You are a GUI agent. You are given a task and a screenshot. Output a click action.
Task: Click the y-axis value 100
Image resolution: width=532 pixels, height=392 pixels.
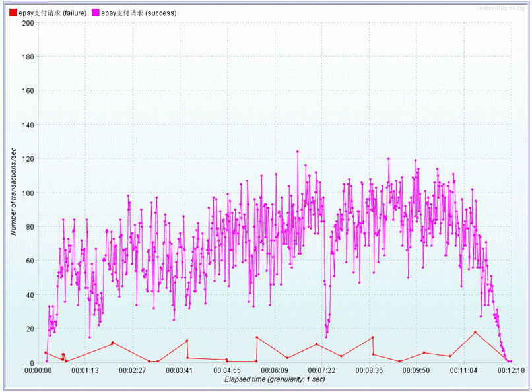pyautogui.click(x=28, y=193)
